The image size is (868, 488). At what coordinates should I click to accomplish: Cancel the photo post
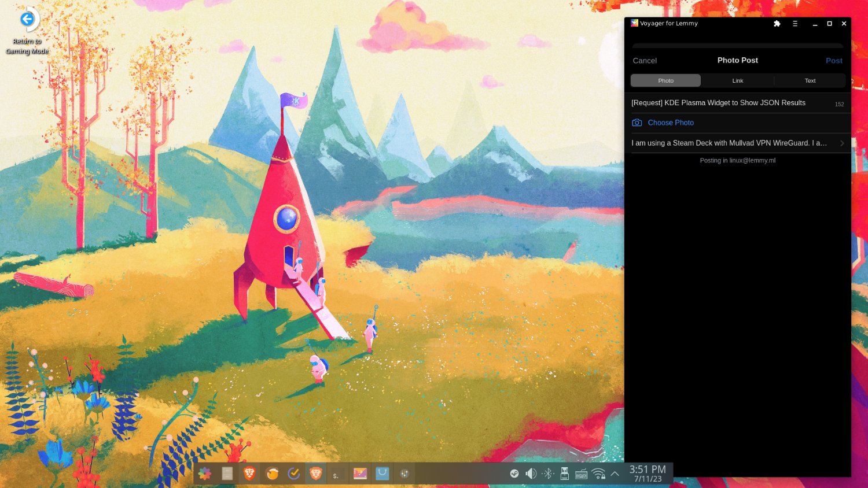(645, 61)
